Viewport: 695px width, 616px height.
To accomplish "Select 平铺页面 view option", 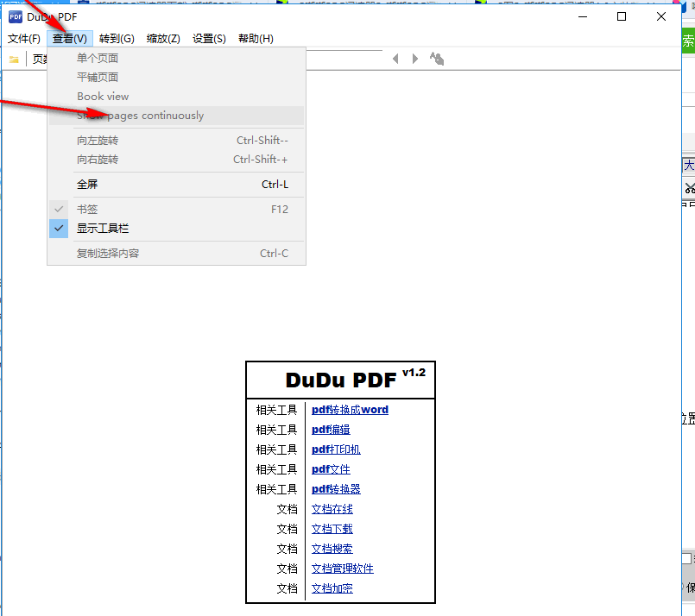I will click(176, 77).
